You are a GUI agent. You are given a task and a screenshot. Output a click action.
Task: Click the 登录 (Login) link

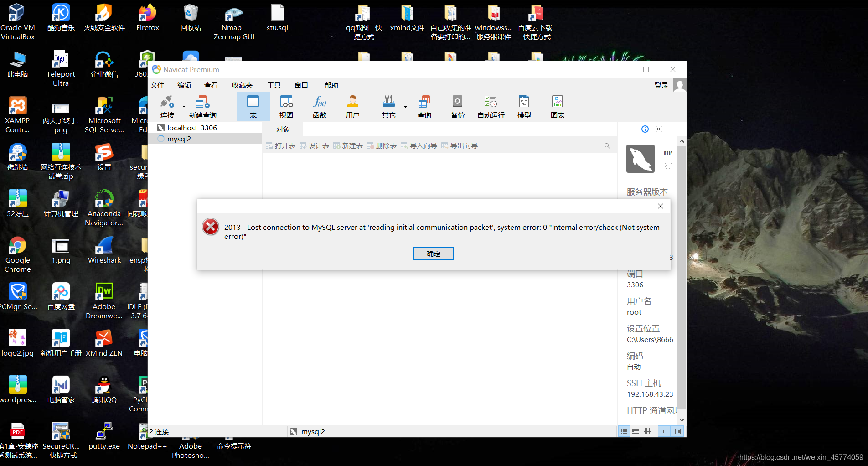[x=661, y=85]
